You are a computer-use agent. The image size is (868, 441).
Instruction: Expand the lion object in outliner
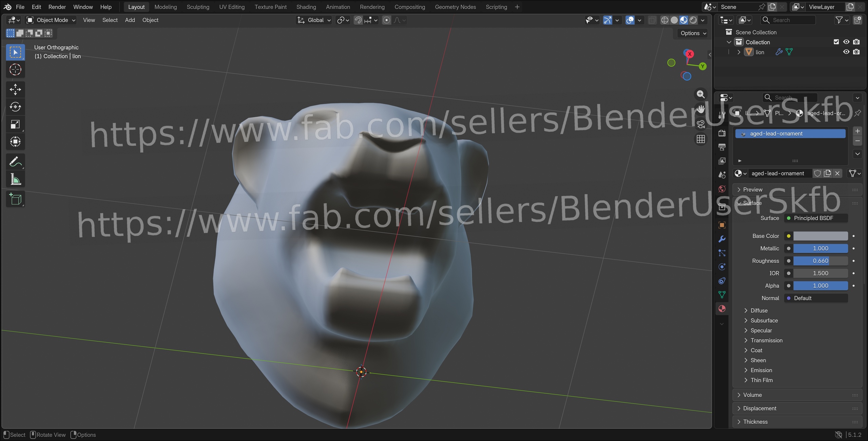[739, 52]
